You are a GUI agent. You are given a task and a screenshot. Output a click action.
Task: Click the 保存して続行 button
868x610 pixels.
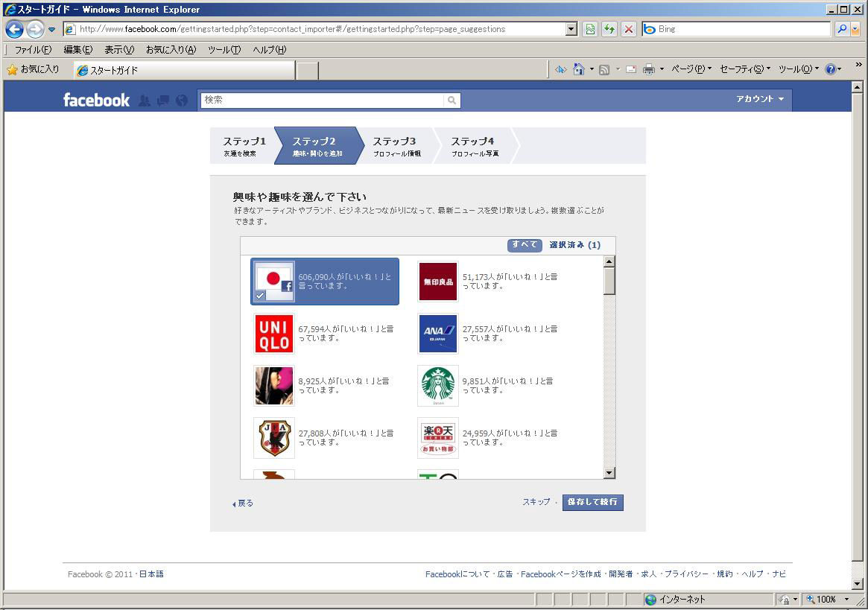pos(592,502)
